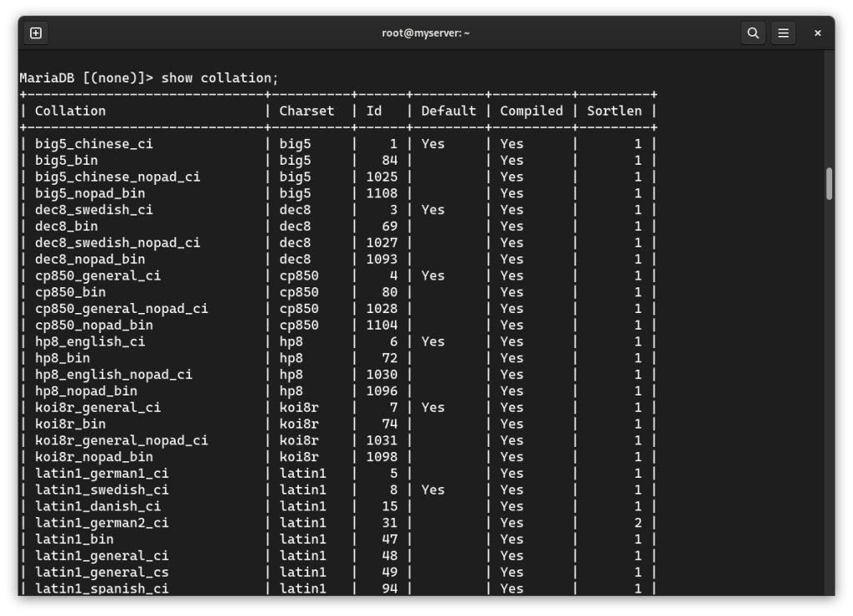Click the root@myserver: ~ title text
The height and width of the screenshot is (616, 853).
point(426,32)
